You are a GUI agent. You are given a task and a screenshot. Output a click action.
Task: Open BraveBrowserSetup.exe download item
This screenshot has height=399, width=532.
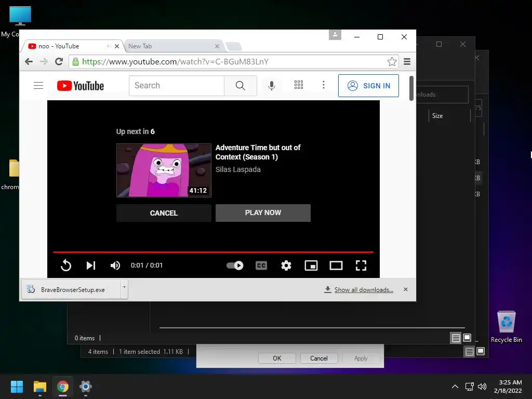click(x=71, y=289)
